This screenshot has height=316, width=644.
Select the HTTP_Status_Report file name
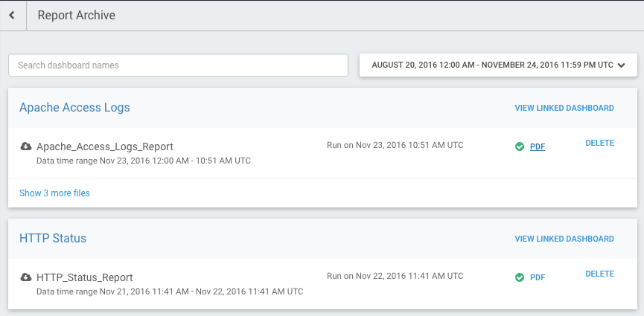click(x=85, y=277)
